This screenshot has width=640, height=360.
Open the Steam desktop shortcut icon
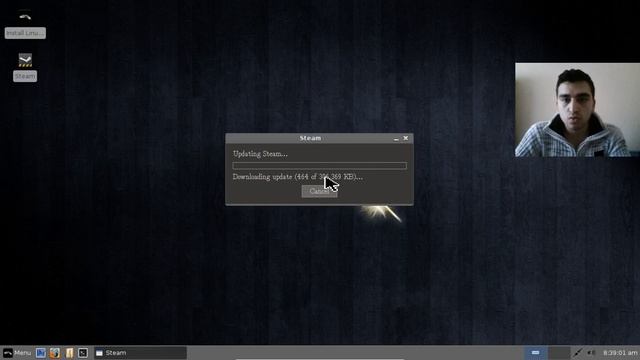click(x=25, y=60)
